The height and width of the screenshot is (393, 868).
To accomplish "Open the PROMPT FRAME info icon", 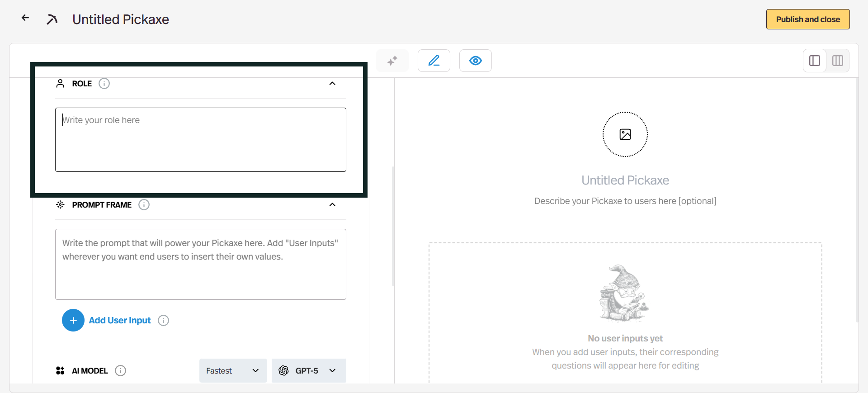I will (x=144, y=205).
